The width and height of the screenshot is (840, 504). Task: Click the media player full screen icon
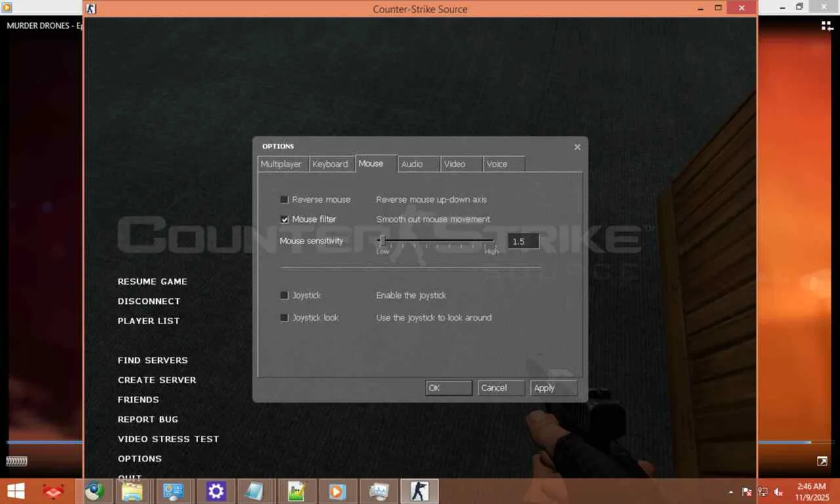822,461
